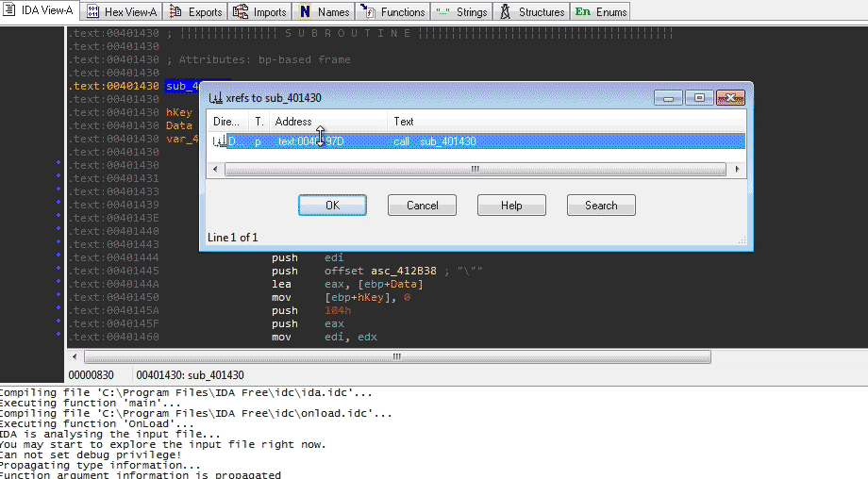Click the Imports tab icon
The height and width of the screenshot is (479, 868).
pos(242,12)
